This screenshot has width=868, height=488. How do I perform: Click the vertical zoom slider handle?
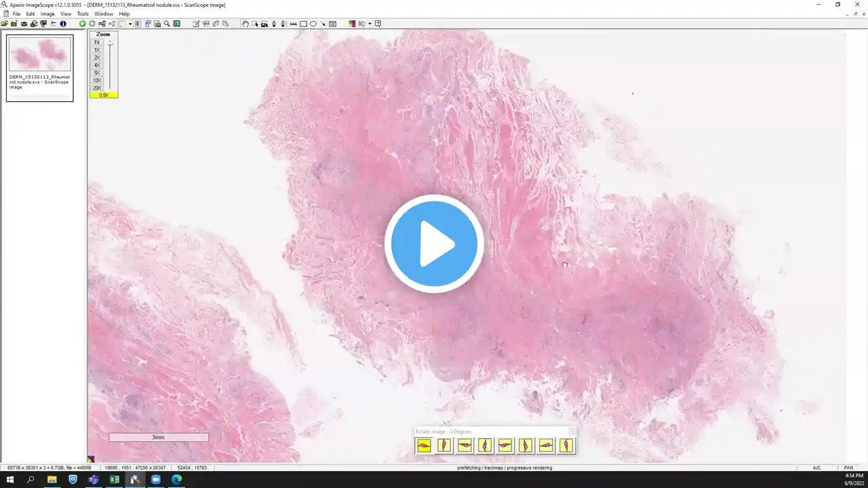110,43
